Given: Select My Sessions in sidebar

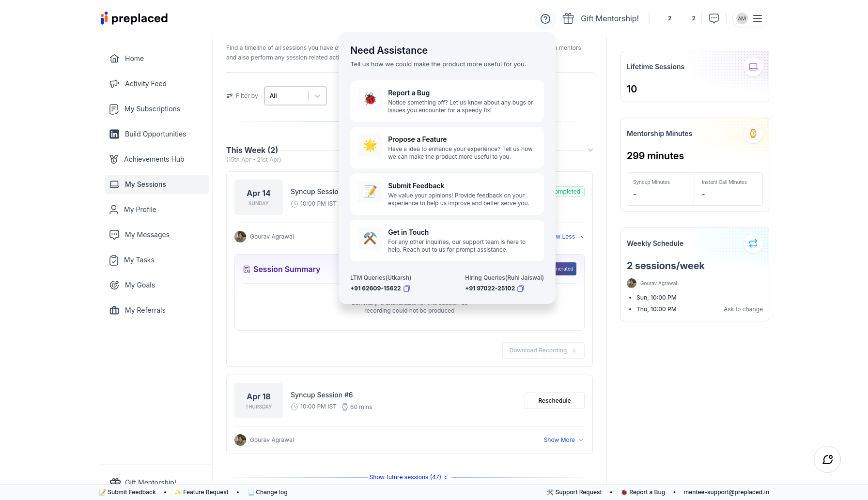Looking at the screenshot, I should (x=156, y=184).
